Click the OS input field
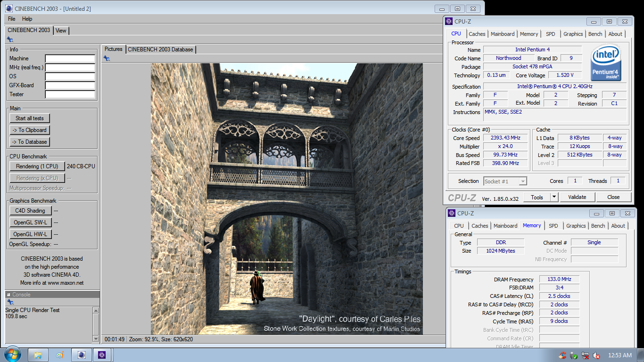644x362 pixels. click(70, 77)
